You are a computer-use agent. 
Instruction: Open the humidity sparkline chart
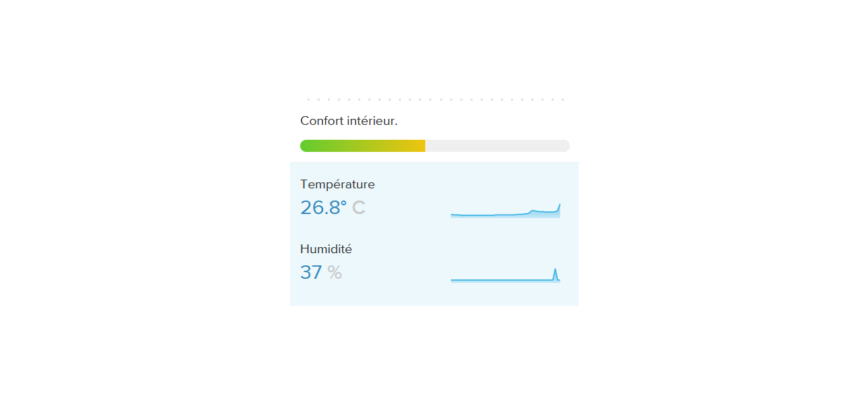tap(506, 275)
